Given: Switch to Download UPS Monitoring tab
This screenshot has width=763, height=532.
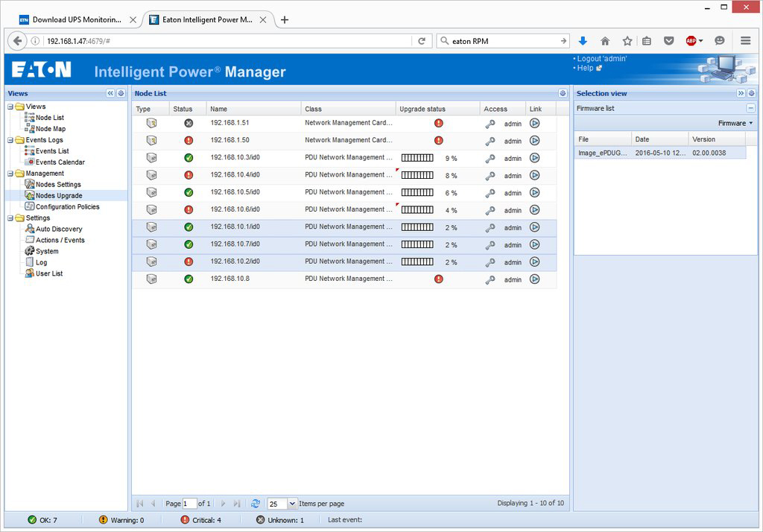Looking at the screenshot, I should coord(77,19).
